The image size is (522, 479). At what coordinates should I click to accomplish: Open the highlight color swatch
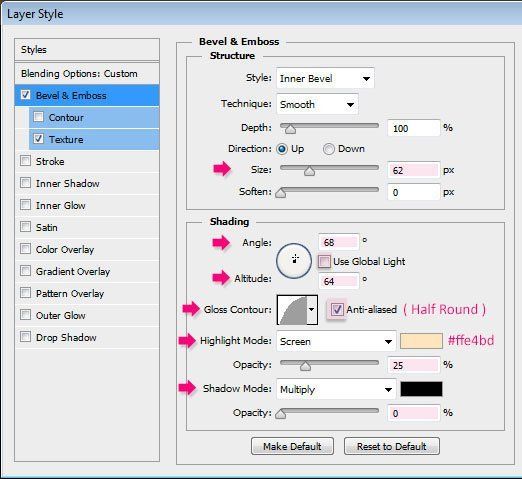pyautogui.click(x=421, y=341)
